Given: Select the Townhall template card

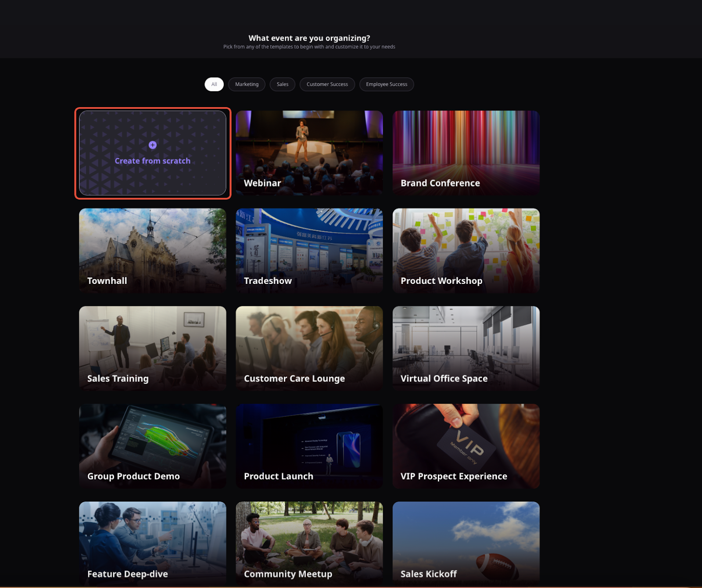Looking at the screenshot, I should pos(153,250).
